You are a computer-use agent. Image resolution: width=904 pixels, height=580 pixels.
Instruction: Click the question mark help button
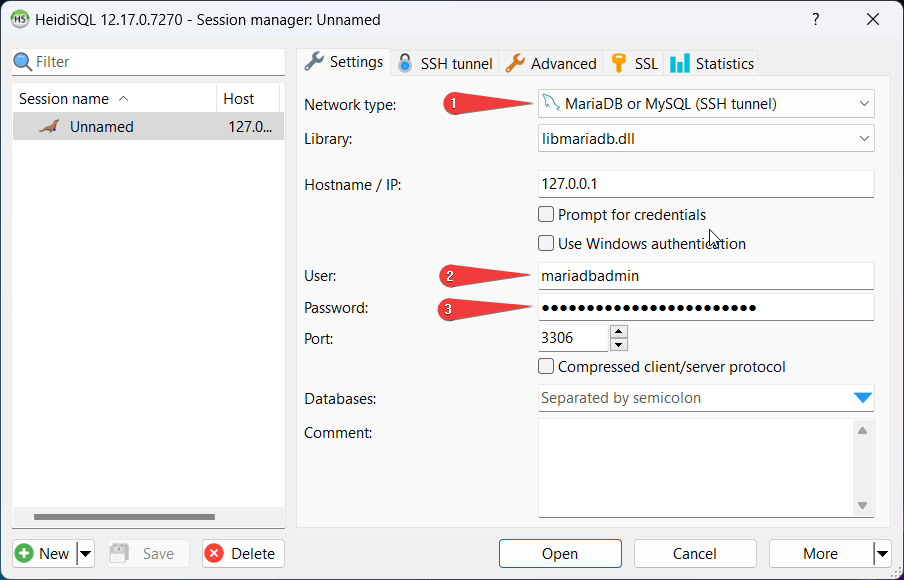coord(816,20)
